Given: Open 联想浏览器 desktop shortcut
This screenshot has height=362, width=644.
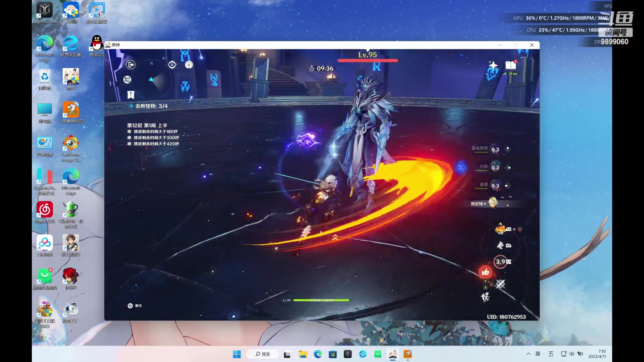Looking at the screenshot, I should (71, 46).
